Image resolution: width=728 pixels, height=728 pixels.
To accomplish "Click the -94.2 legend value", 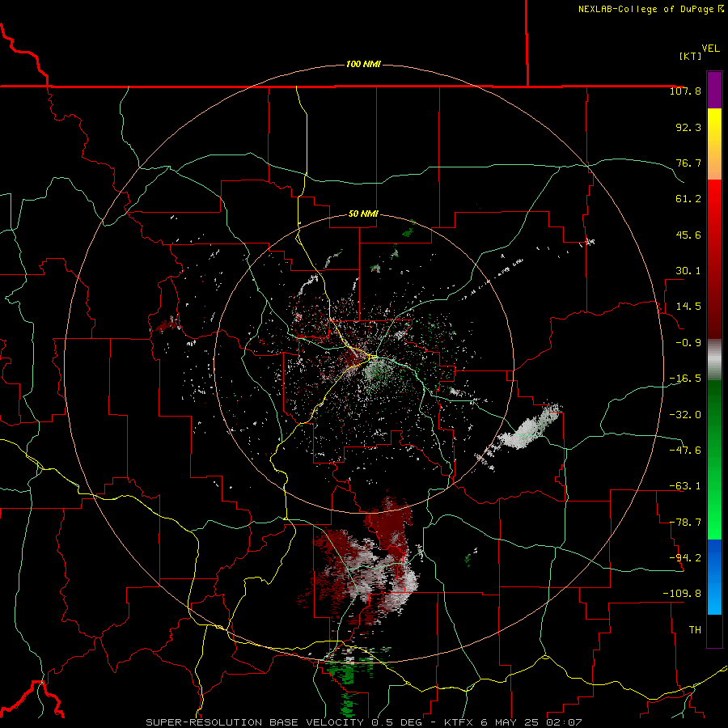I will [x=685, y=557].
